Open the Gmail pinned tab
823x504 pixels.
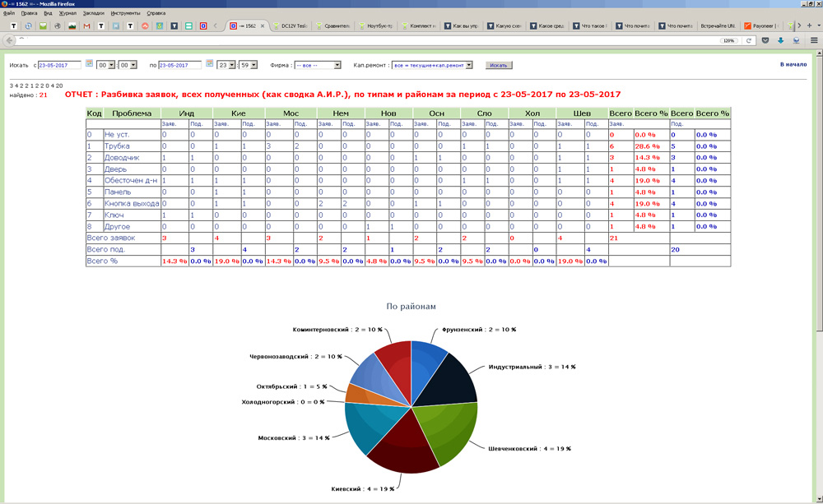[87, 26]
